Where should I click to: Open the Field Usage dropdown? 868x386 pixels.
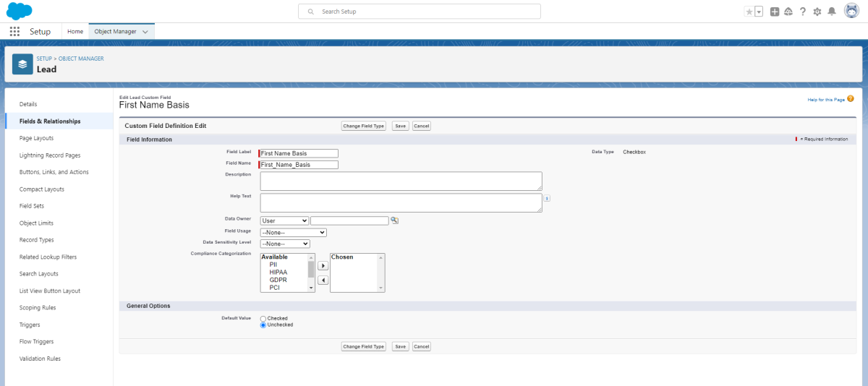coord(293,232)
